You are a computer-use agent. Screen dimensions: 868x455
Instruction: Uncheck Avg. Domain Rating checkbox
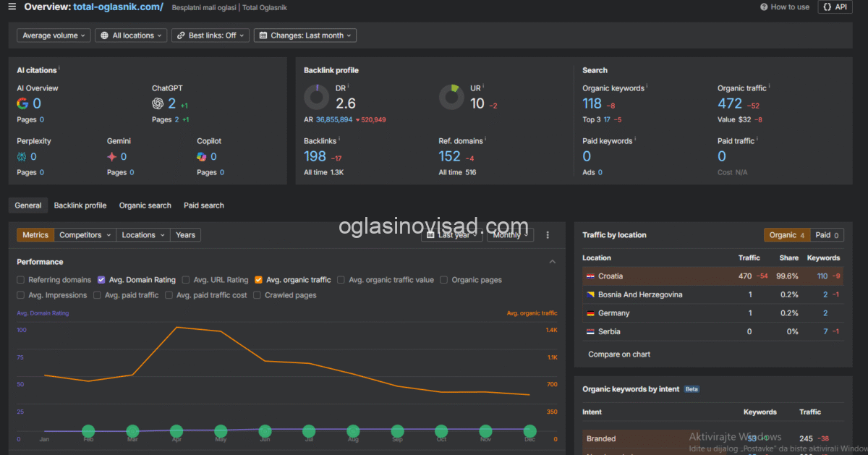[x=101, y=280]
